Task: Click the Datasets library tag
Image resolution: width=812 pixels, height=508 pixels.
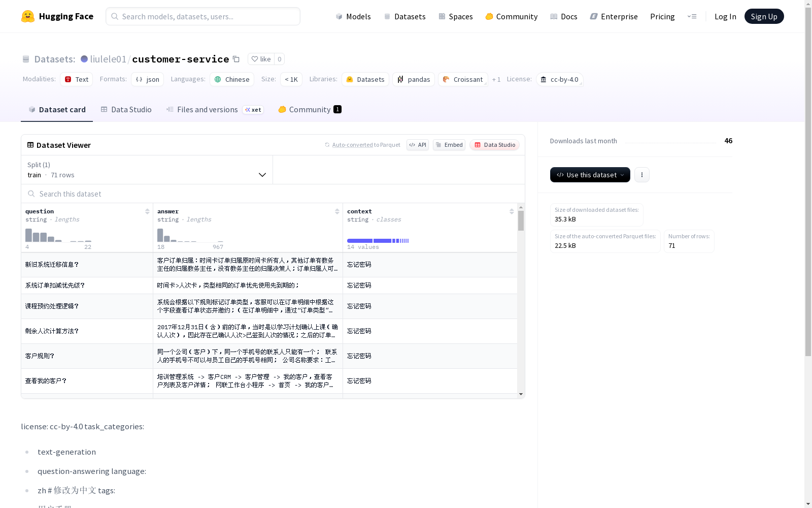Action: (x=365, y=79)
